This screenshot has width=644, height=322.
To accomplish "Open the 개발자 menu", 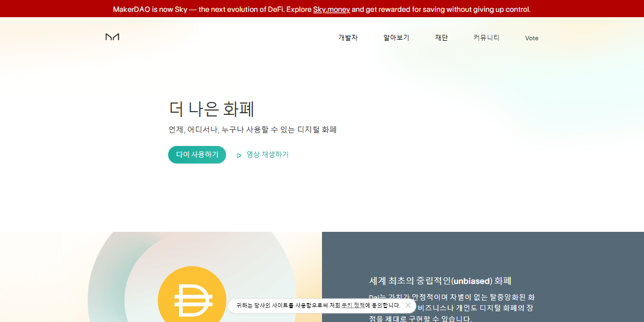I will click(x=348, y=38).
